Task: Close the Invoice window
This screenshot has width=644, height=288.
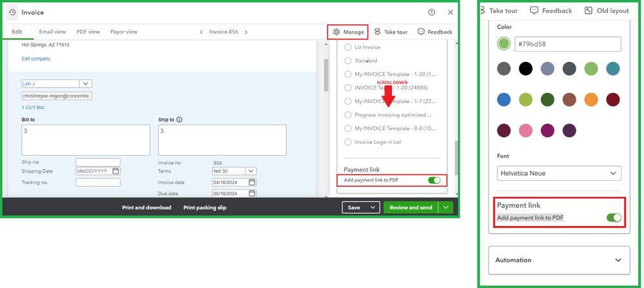Action: 451,12
